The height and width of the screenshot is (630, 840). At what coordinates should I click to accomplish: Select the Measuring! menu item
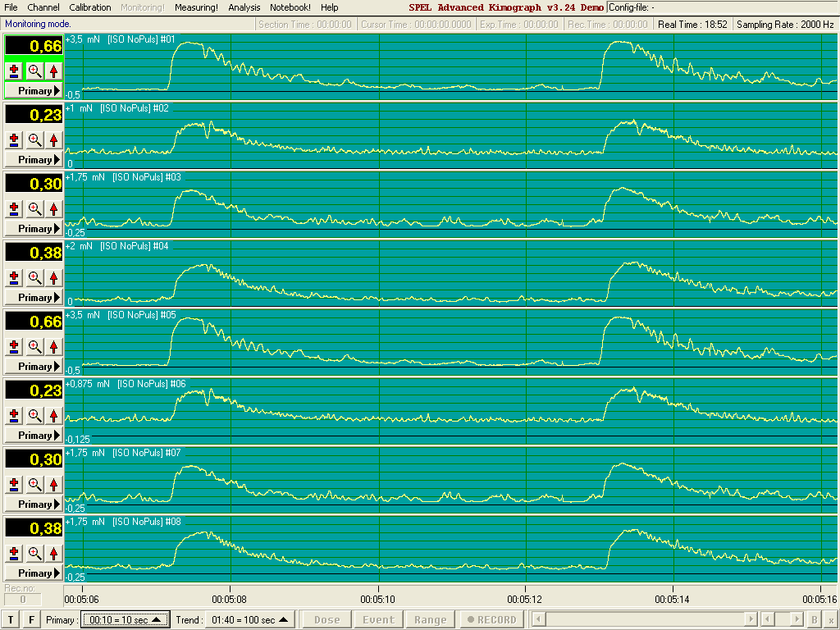pos(196,7)
